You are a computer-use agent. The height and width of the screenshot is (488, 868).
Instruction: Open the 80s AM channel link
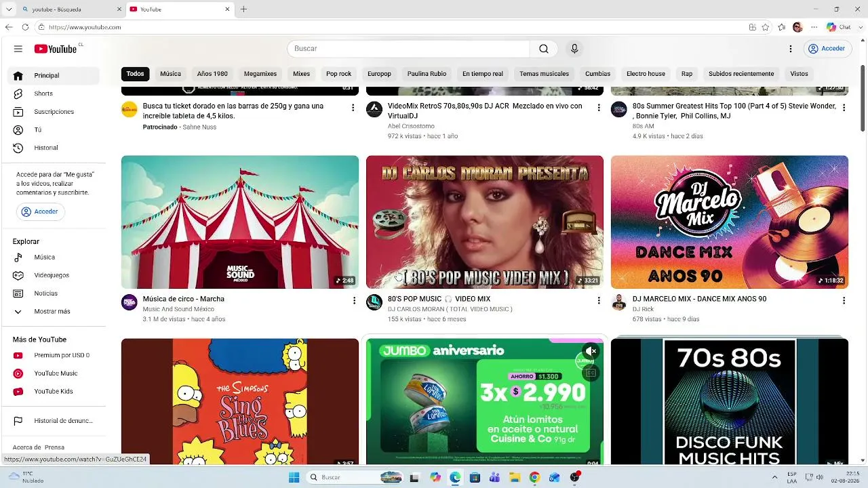coord(643,126)
